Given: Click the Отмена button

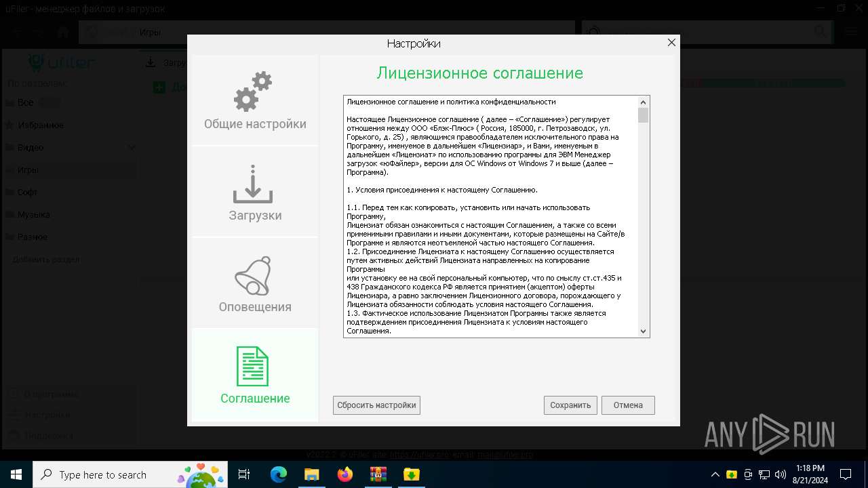Looking at the screenshot, I should point(628,405).
